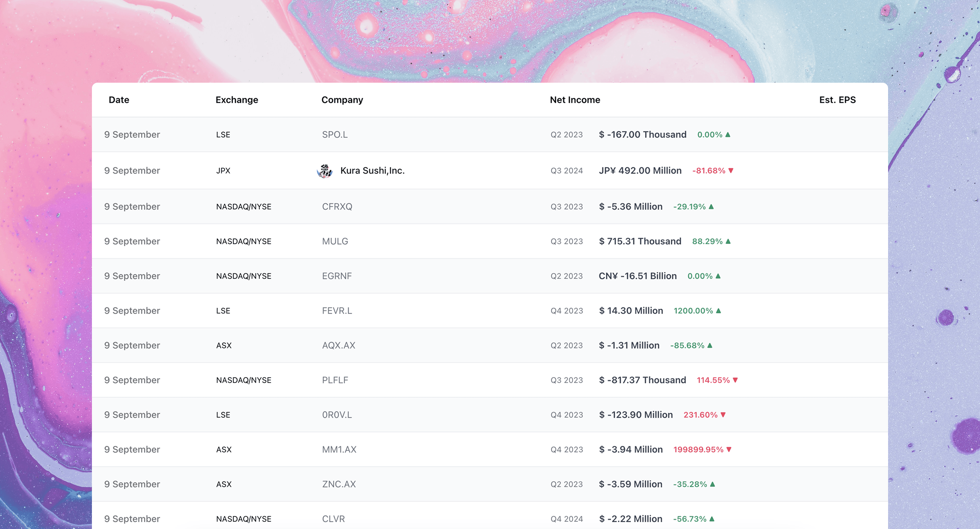Click the MM1.AX ticker
Screen dimensions: 980x529
[339, 449]
